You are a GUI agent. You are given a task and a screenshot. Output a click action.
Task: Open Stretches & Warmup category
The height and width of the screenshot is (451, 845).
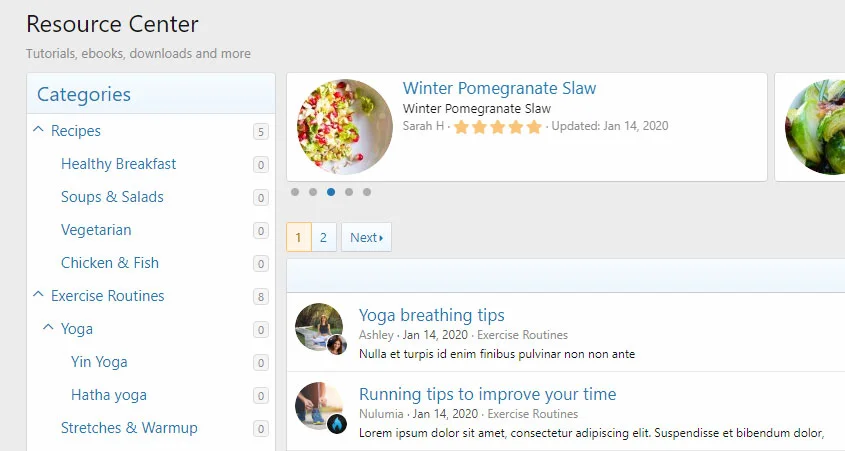[x=129, y=428]
